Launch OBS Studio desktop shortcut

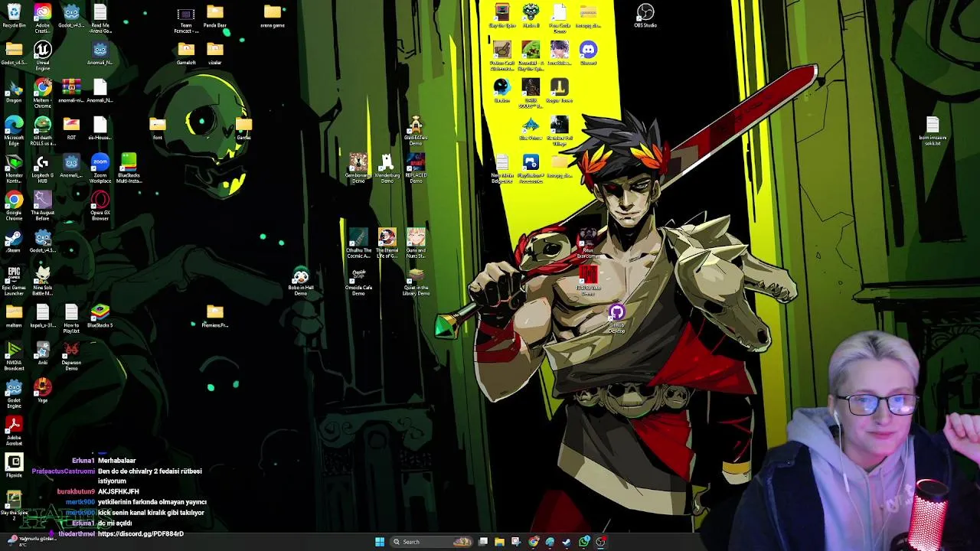click(x=645, y=16)
